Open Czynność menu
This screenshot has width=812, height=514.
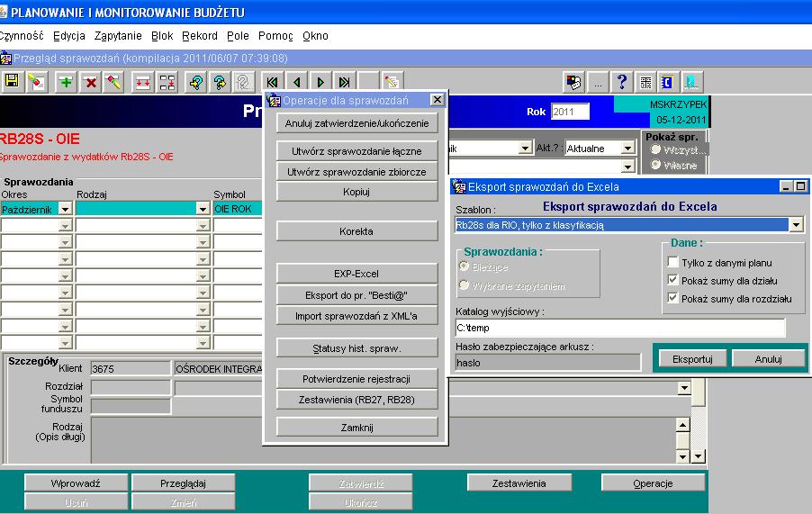coord(22,36)
